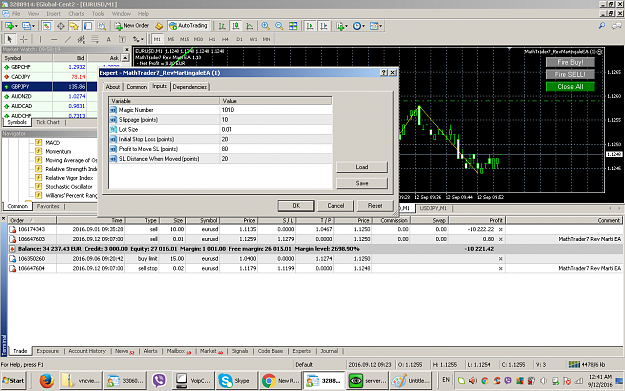This screenshot has height=391, width=625.
Task: Open a new chart from toolbar
Action: (10, 26)
